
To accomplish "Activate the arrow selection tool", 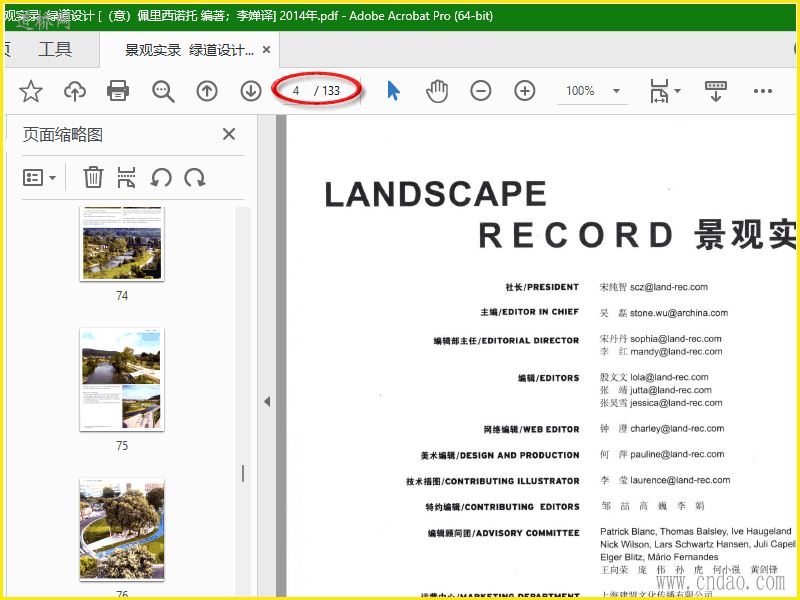I will click(393, 91).
